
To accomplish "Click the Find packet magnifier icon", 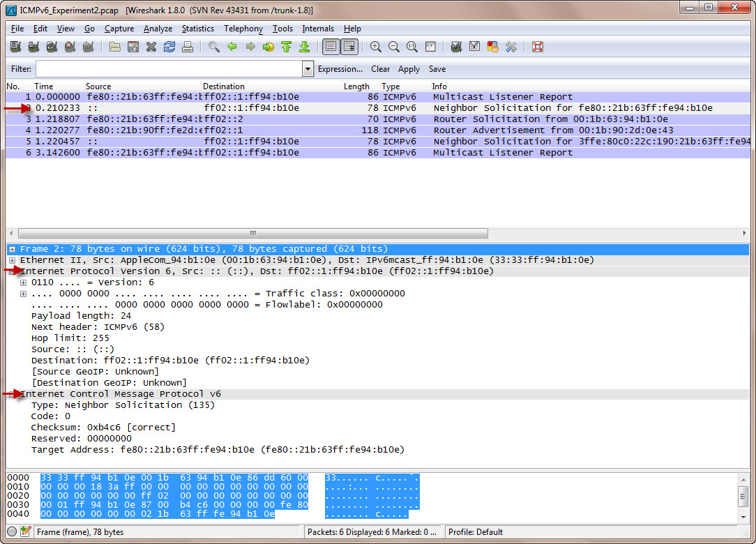I will (214, 47).
